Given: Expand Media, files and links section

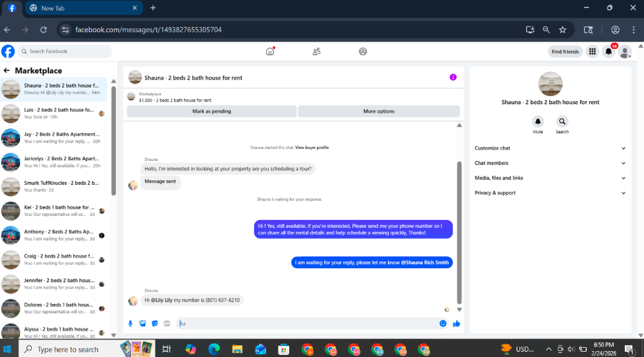Looking at the screenshot, I should coord(550,178).
